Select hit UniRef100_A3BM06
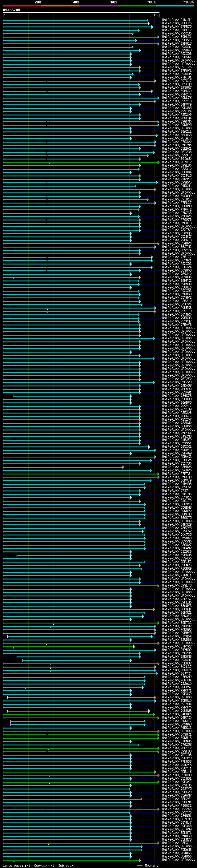This screenshot has height=868, width=197. pos(177,467)
